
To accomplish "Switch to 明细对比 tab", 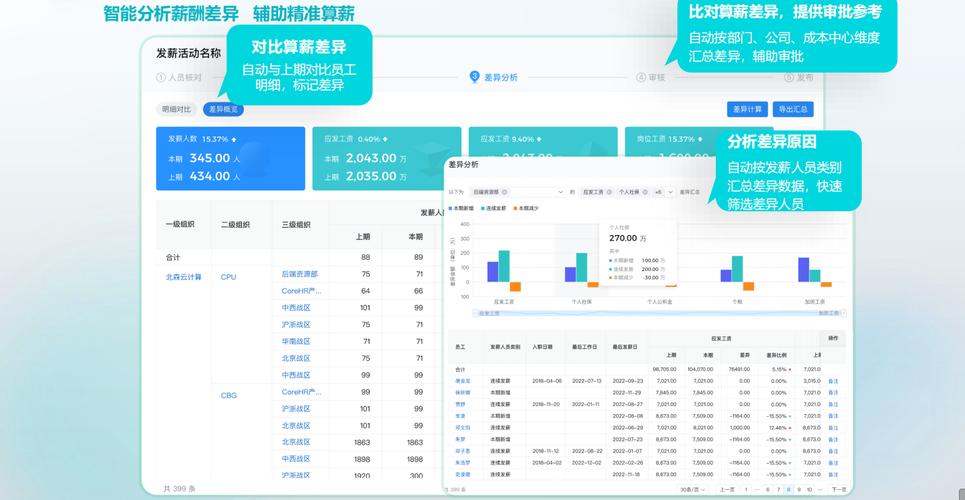I will (177, 110).
